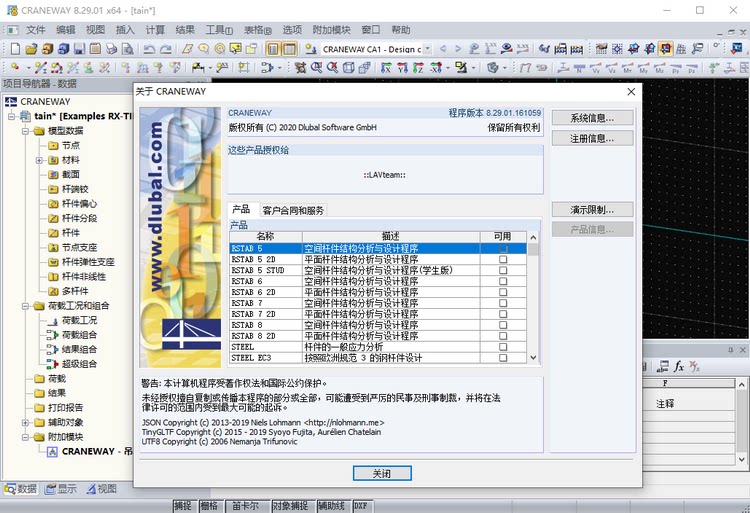Select 荷载工况 tree item

tap(79, 320)
